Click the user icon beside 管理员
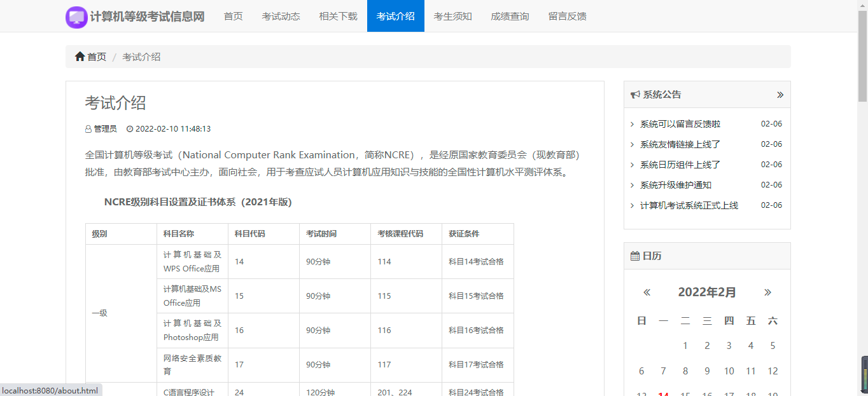868x396 pixels. 88,129
